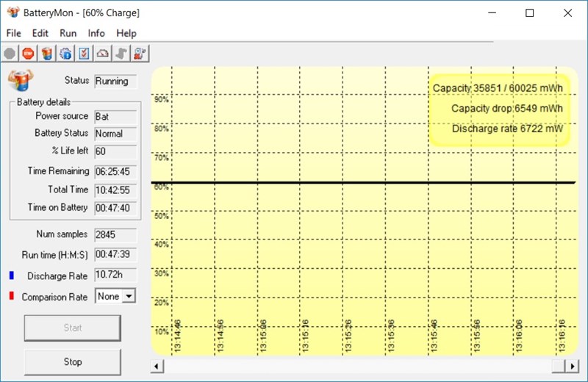Screen dimensions: 588x382
Task: Open the Comparison Rate dropdown
Action: click(129, 296)
